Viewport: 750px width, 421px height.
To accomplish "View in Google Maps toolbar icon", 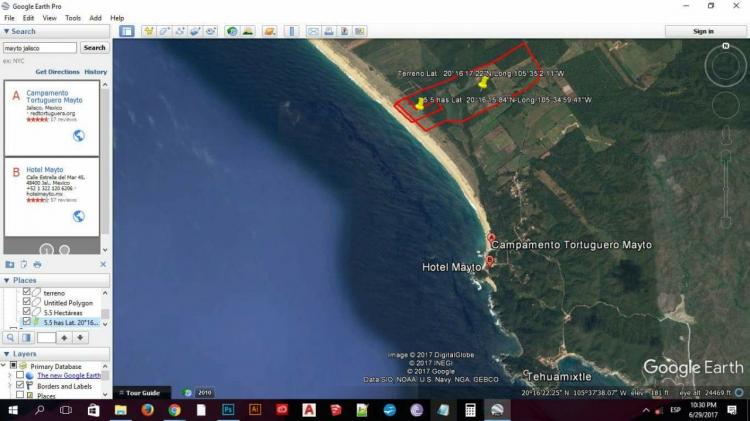I will pyautogui.click(x=360, y=32).
